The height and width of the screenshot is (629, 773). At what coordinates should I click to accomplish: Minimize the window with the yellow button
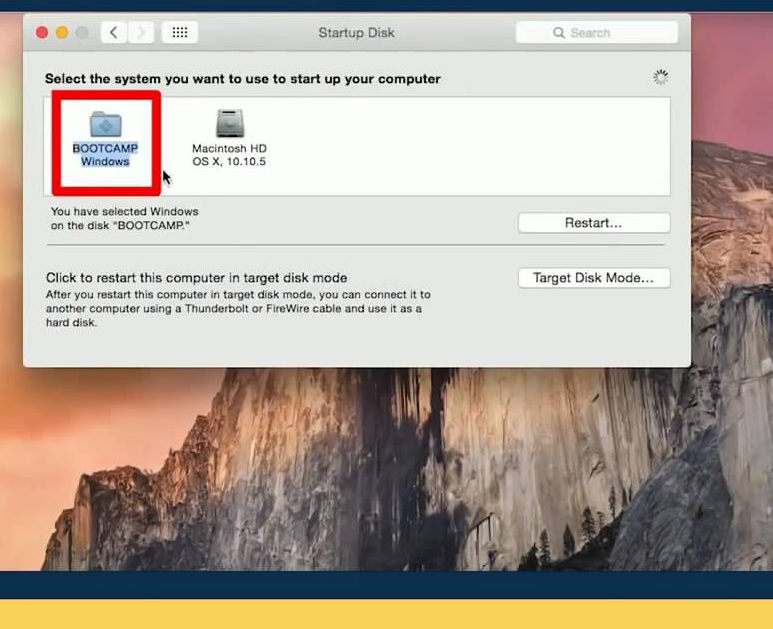tap(62, 33)
